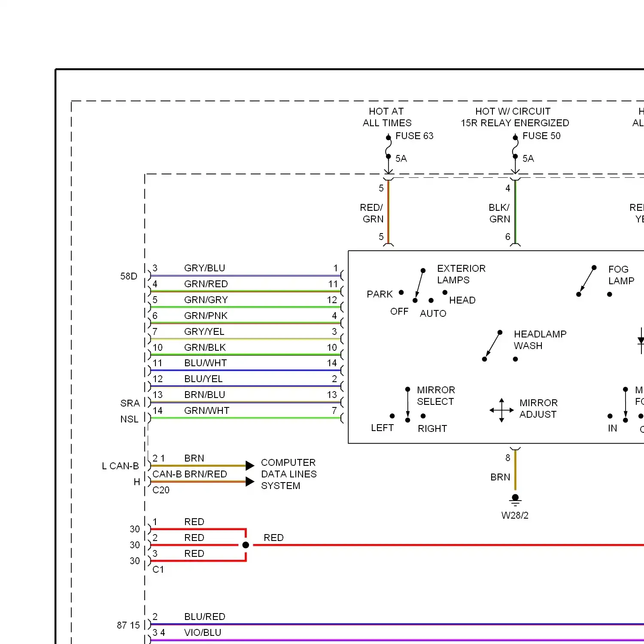
Task: Click the "MIRROR SELECT" label
Action: 436,396
